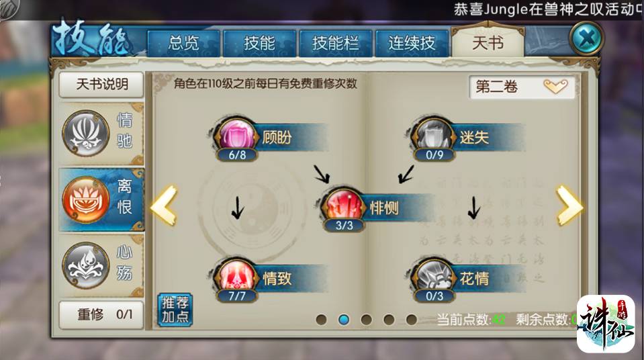Image resolution: width=644 pixels, height=360 pixels.
Task: Click the 天书说明 button
Action: pos(101,84)
